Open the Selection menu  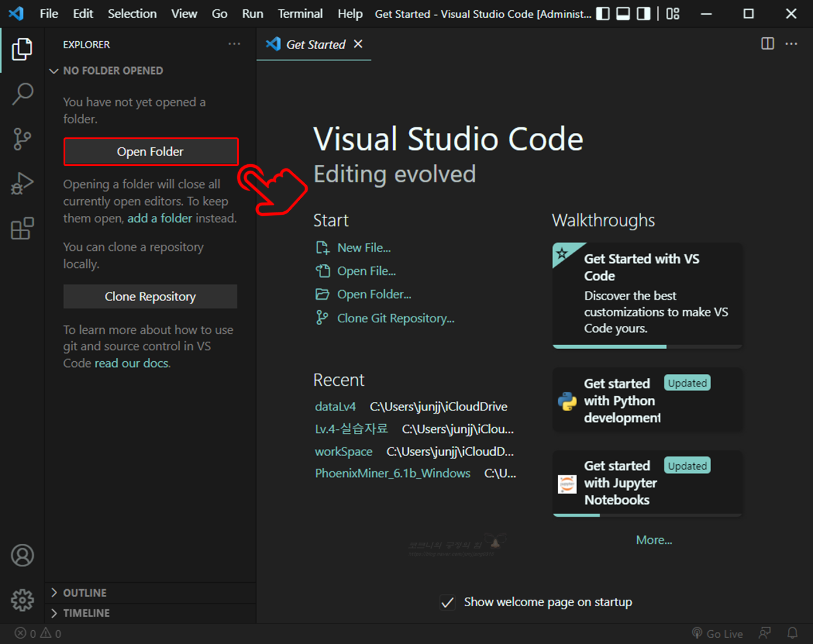click(132, 14)
